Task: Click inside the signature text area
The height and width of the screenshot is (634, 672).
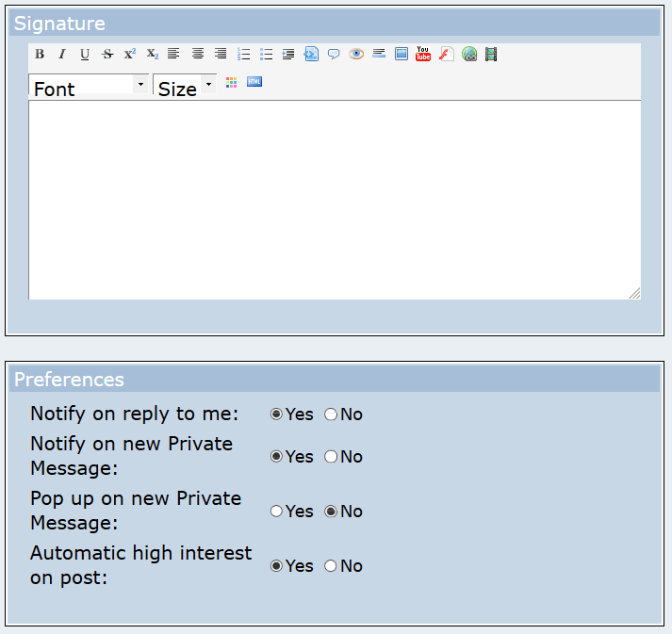Action: 335,200
